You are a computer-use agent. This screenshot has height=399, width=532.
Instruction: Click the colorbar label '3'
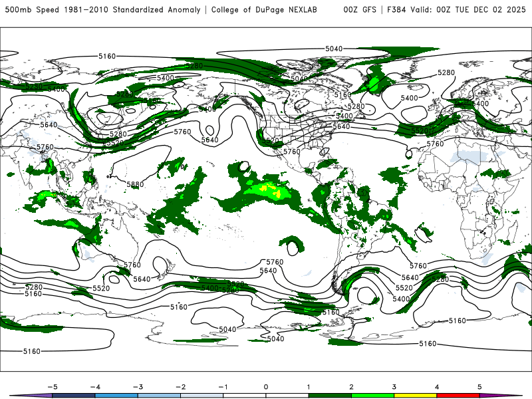click(x=394, y=387)
